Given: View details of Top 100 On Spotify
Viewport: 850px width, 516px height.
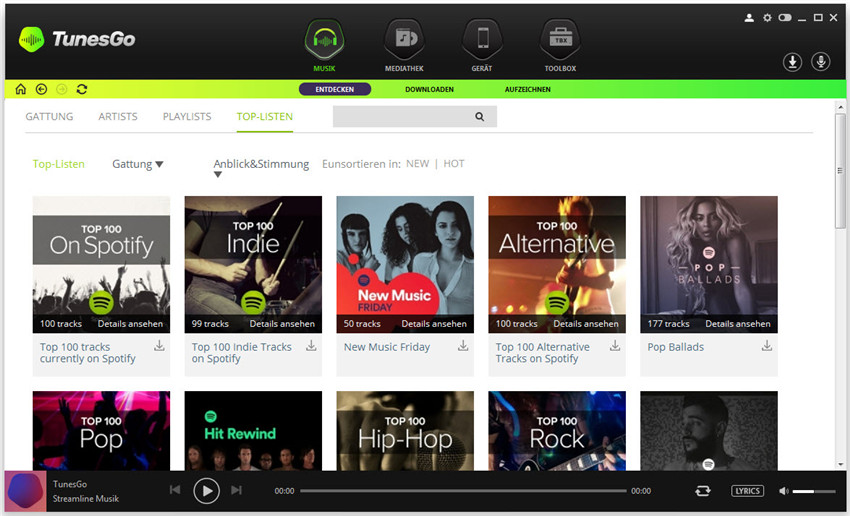Looking at the screenshot, I should click(130, 324).
